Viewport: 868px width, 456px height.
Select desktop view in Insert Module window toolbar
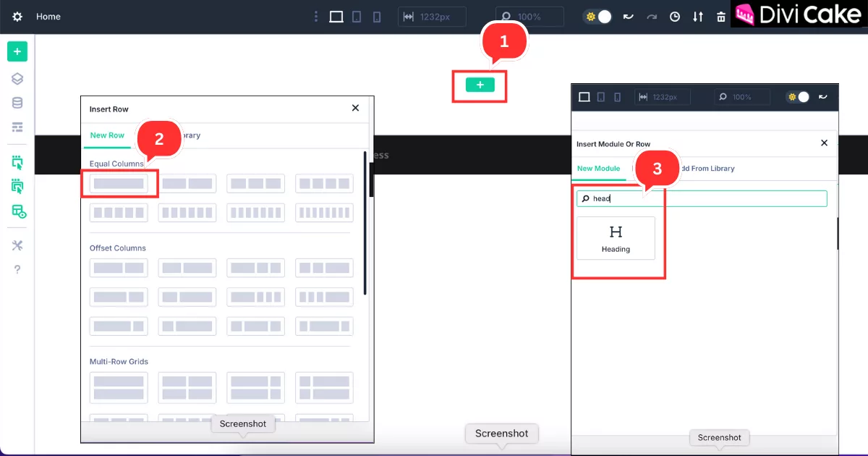[584, 97]
